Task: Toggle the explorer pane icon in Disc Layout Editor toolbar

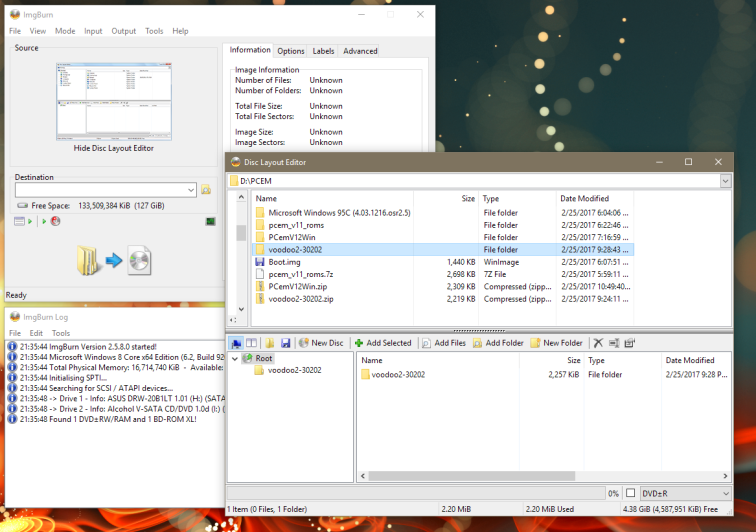Action: [236, 343]
